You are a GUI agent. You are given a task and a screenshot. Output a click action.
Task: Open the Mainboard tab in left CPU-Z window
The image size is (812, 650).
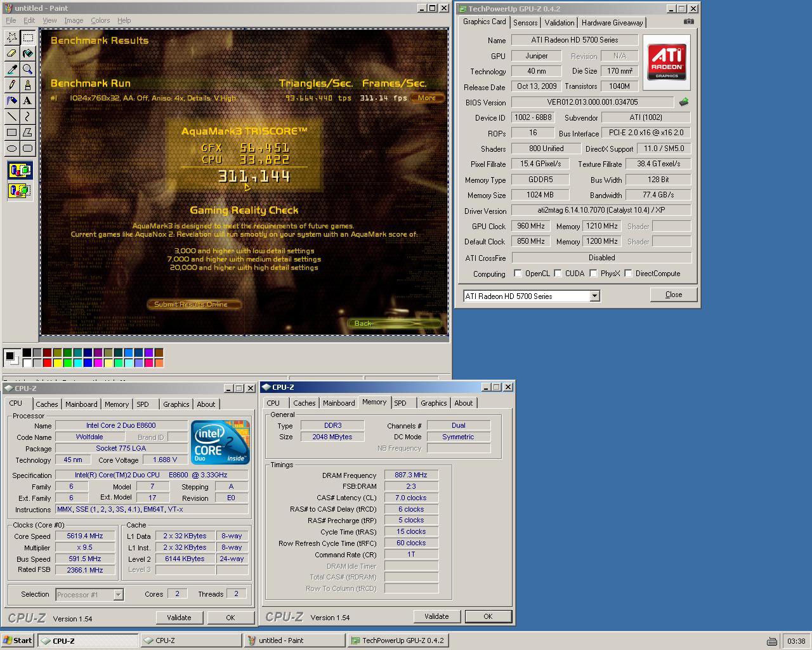click(81, 404)
